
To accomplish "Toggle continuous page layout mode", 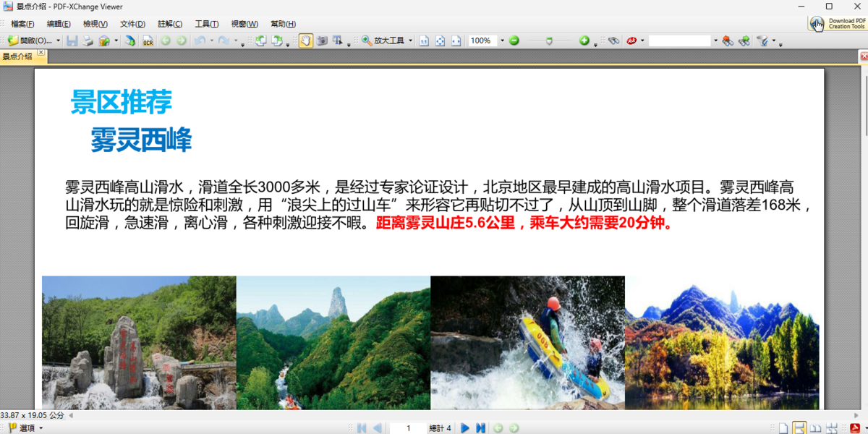I will click(x=799, y=428).
